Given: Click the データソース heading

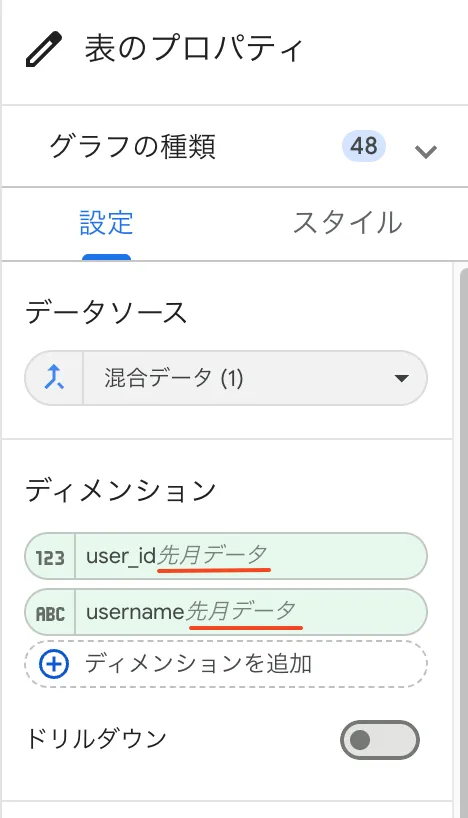Looking at the screenshot, I should click(x=106, y=313).
